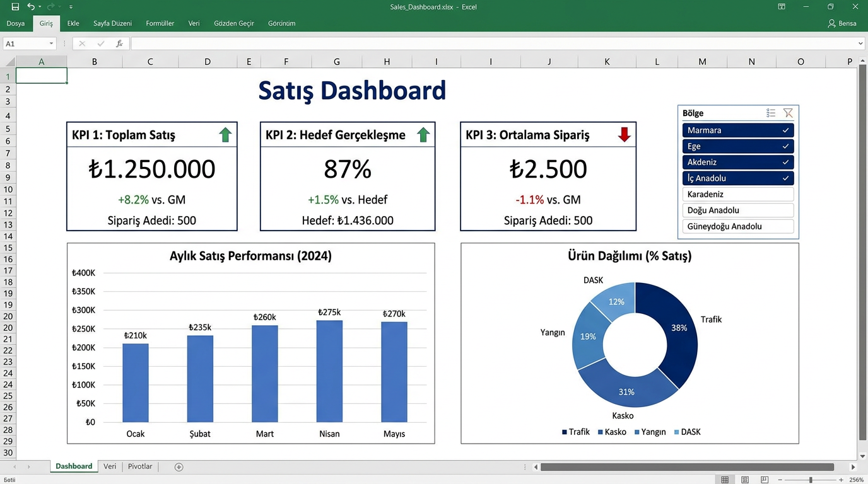868x484 pixels.
Task: Expand the formula bar with the chevron
Action: [860, 43]
